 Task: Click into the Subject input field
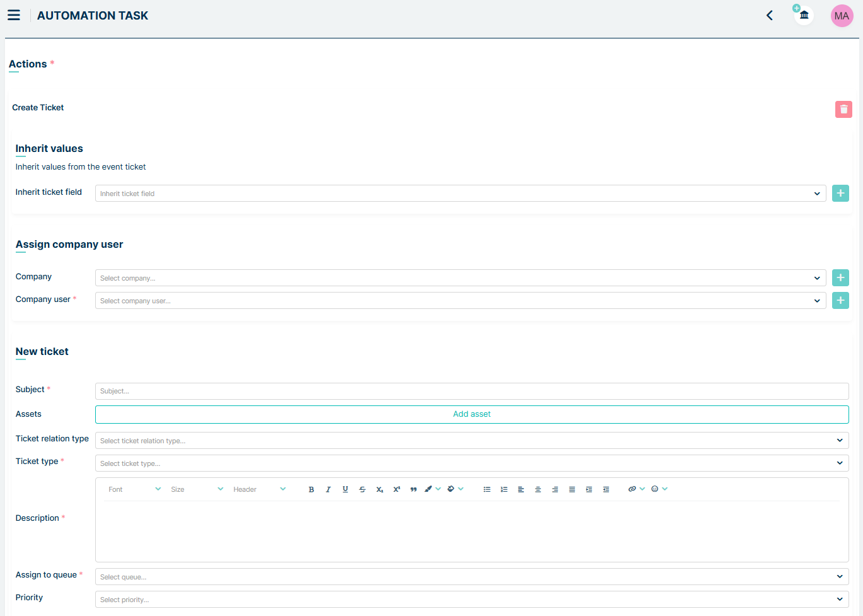click(472, 391)
